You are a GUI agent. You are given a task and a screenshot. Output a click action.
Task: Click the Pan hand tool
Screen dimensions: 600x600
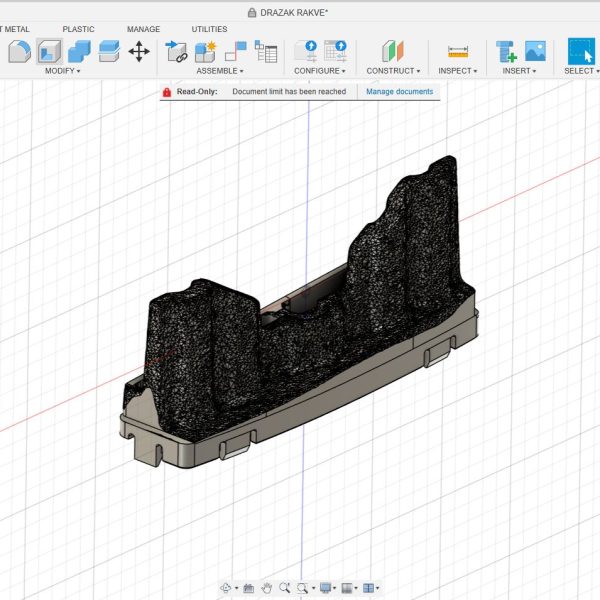tap(267, 588)
